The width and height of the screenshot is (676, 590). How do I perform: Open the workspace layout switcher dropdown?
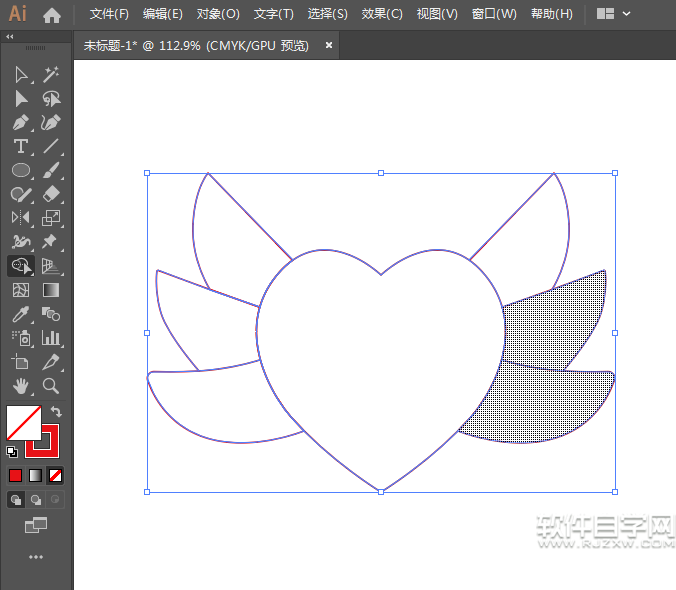(x=614, y=14)
